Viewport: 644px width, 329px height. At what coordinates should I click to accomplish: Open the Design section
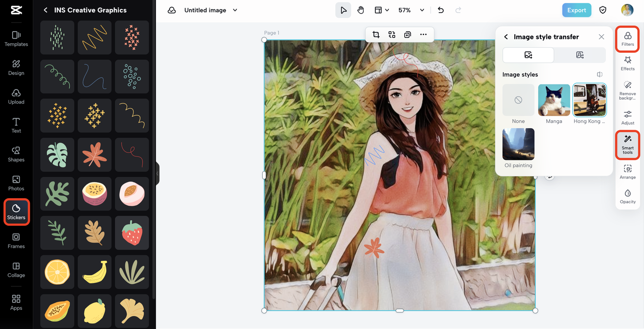tap(16, 67)
